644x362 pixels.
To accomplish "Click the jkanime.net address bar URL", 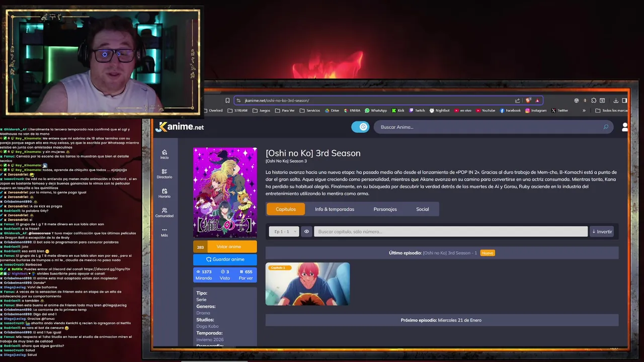I will click(277, 101).
